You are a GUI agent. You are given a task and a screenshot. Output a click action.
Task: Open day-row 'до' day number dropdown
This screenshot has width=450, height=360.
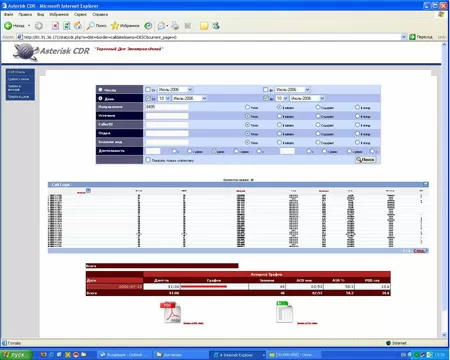[x=282, y=98]
